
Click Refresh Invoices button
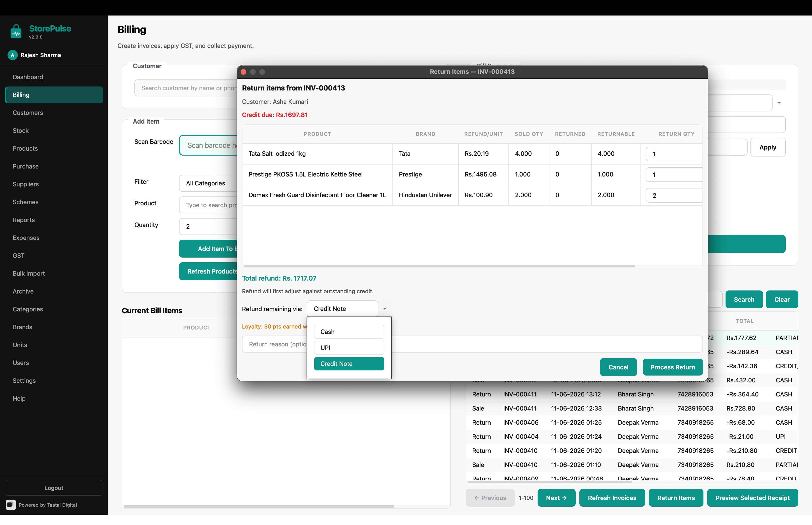612,498
